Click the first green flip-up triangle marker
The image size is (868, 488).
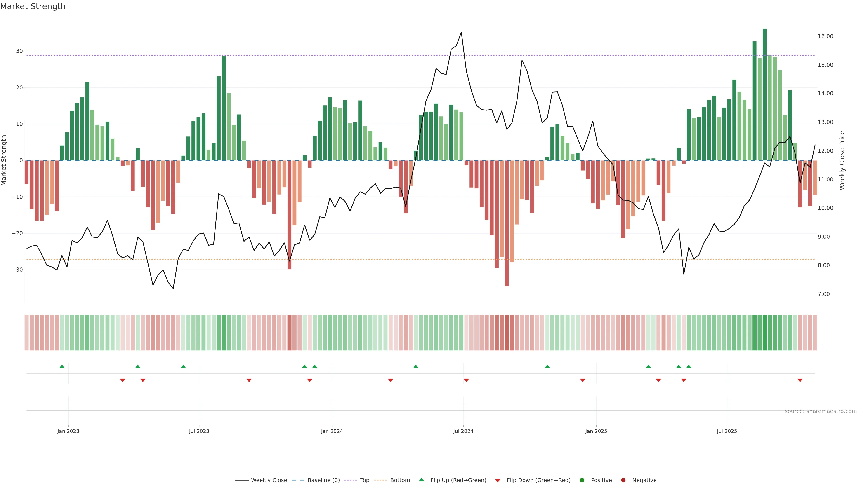[x=62, y=366]
